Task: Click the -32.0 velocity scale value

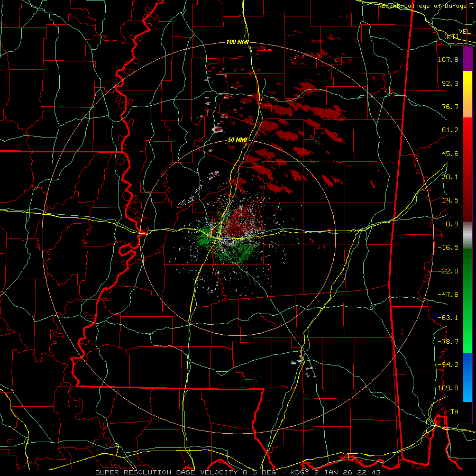Action: tap(448, 271)
